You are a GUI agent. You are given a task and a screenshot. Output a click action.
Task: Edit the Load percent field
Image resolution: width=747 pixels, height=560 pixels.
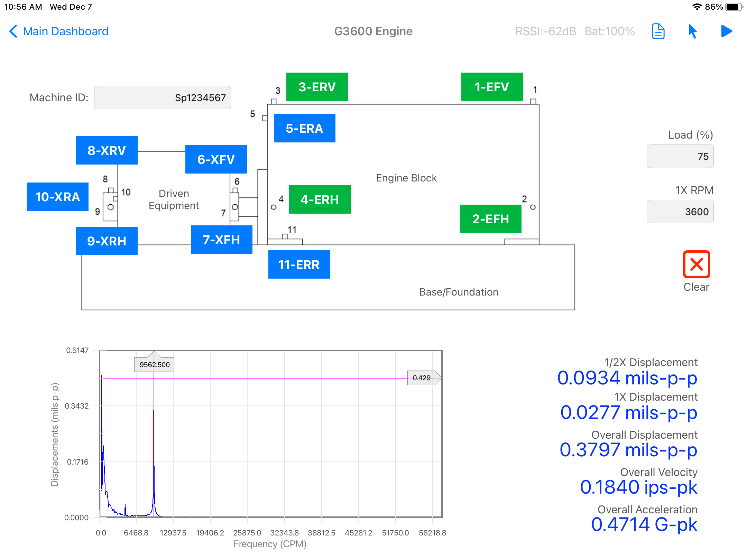[x=680, y=156]
